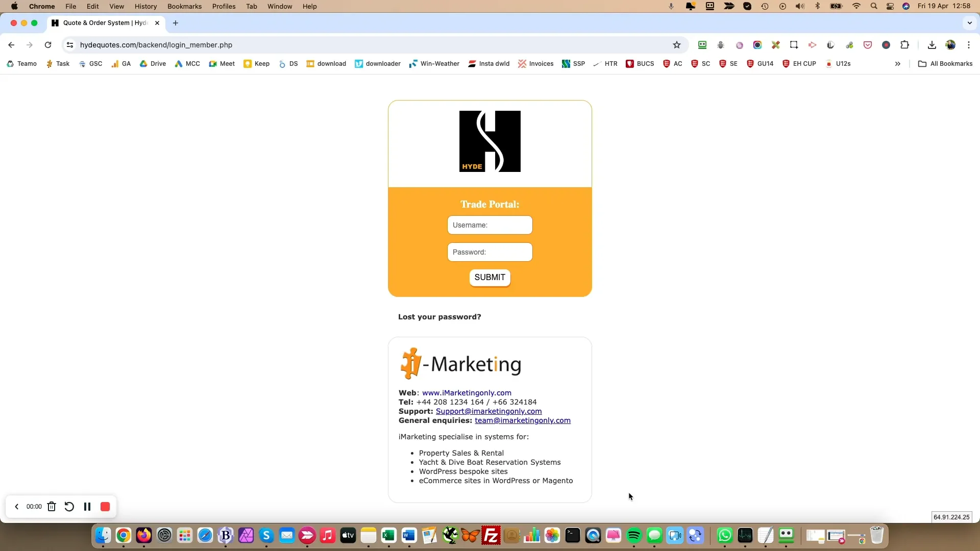
Task: Open the Chrome extensions puzzle icon
Action: pos(904,45)
